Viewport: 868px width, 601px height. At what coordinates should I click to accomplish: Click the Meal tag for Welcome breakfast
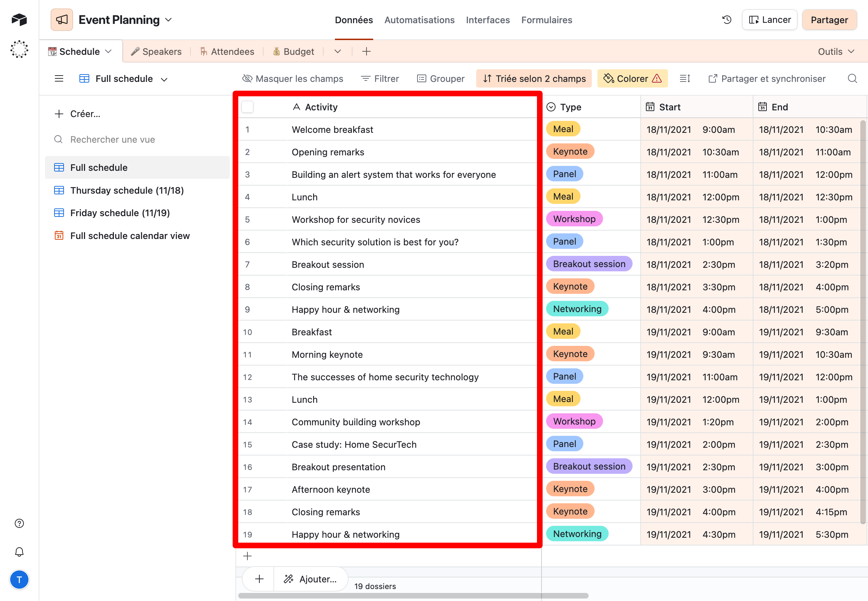click(x=563, y=129)
